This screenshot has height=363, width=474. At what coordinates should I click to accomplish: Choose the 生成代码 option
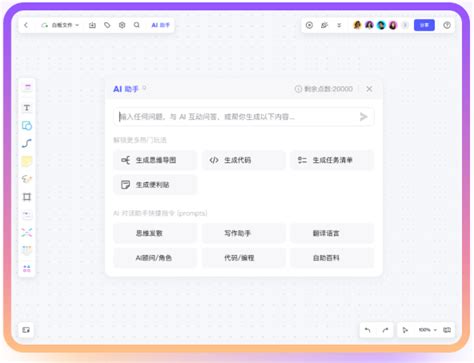click(x=244, y=160)
